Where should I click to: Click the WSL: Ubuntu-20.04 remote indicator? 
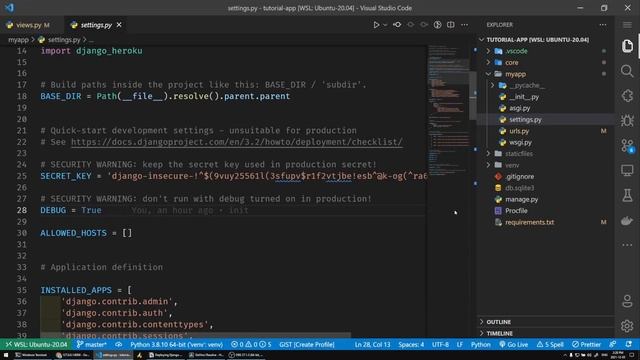point(36,344)
